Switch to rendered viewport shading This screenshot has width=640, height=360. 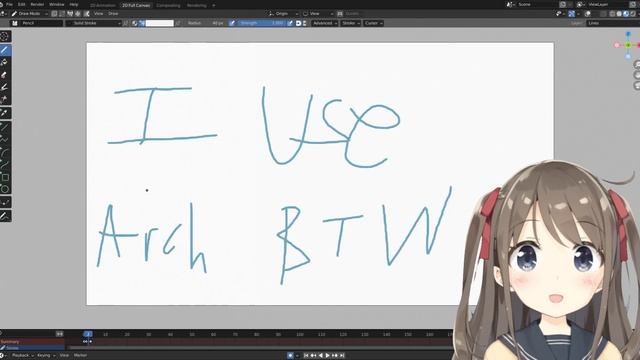633,14
